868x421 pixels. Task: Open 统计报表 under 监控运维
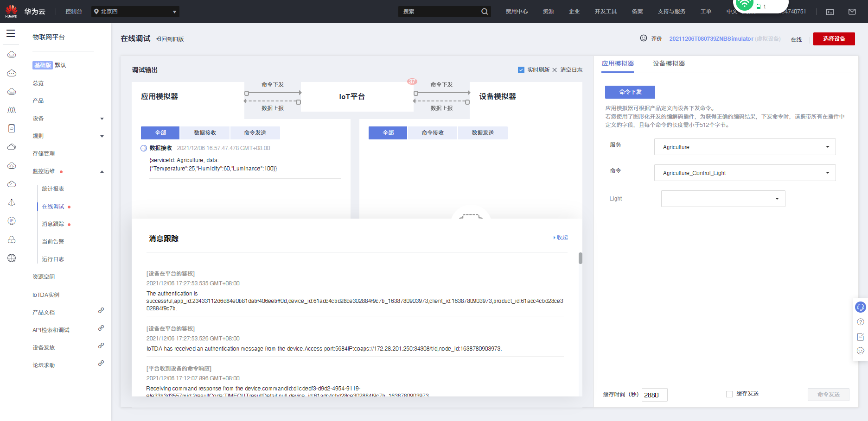click(x=53, y=189)
